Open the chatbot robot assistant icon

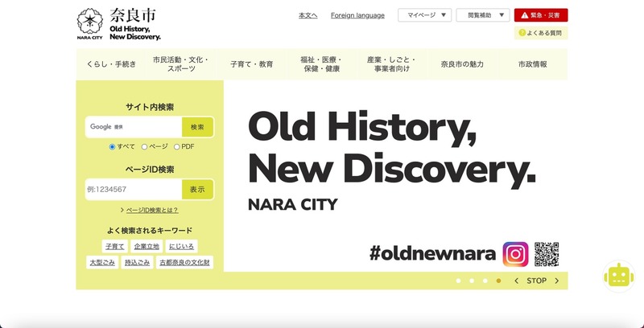tap(618, 276)
